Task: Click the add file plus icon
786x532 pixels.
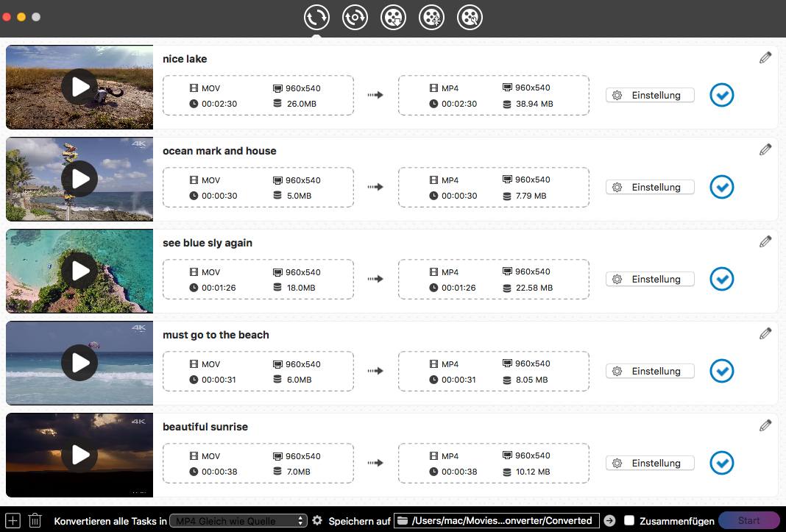Action: pyautogui.click(x=13, y=520)
